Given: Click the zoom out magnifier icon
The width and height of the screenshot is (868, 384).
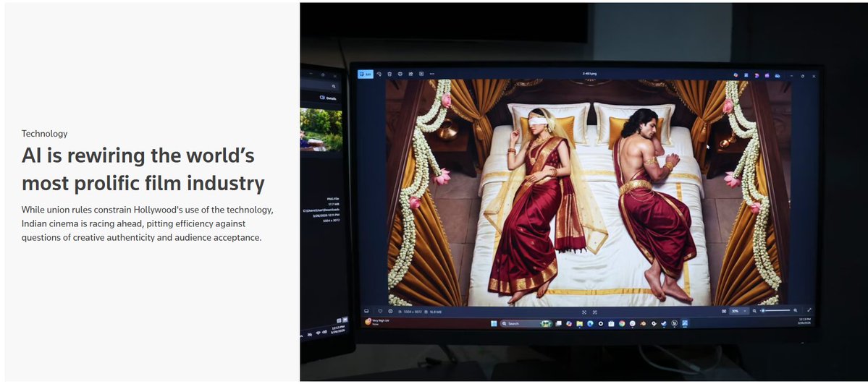Looking at the screenshot, I should [x=754, y=311].
